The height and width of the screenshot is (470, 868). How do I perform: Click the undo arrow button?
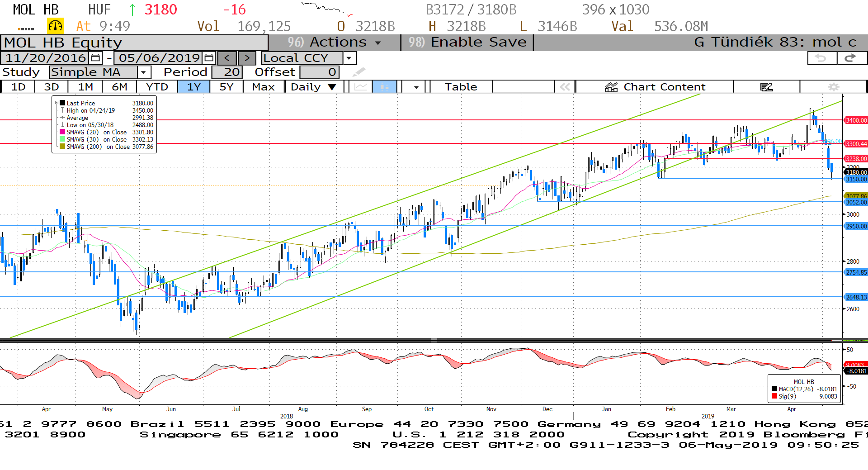(821, 58)
